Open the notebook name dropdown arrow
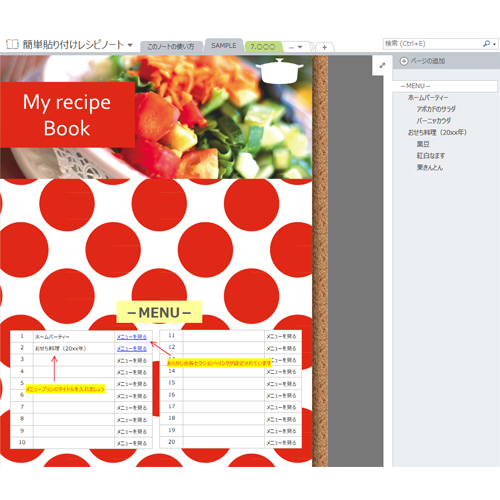This screenshot has height=500, width=500. [130, 45]
